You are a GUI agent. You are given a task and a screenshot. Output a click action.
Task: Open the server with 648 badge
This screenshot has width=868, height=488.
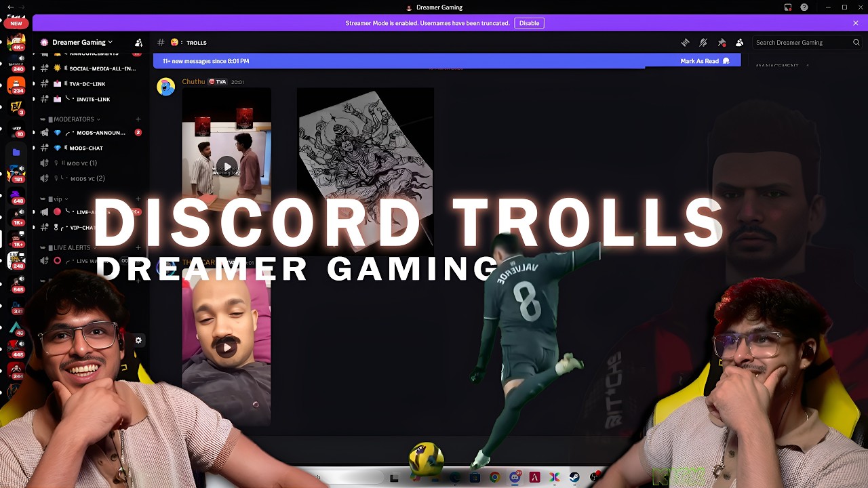point(16,196)
